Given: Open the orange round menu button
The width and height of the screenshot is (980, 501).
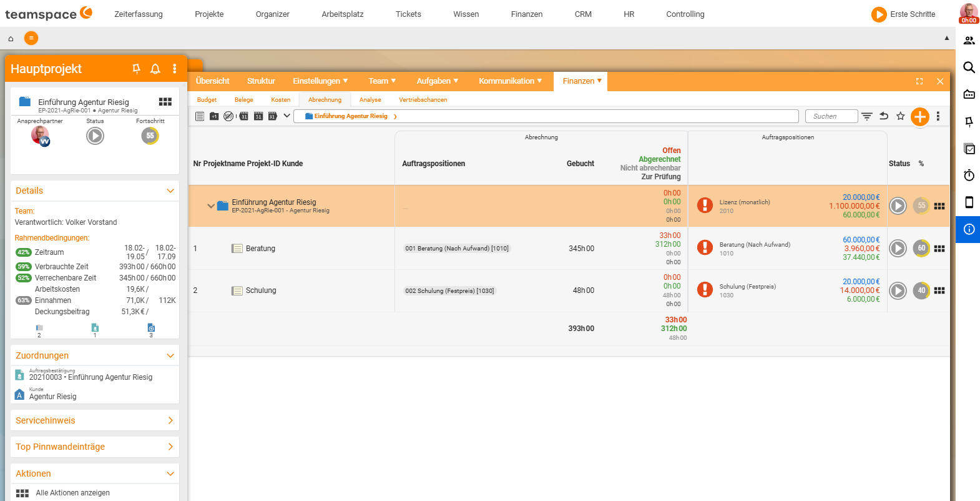Looking at the screenshot, I should tap(31, 38).
